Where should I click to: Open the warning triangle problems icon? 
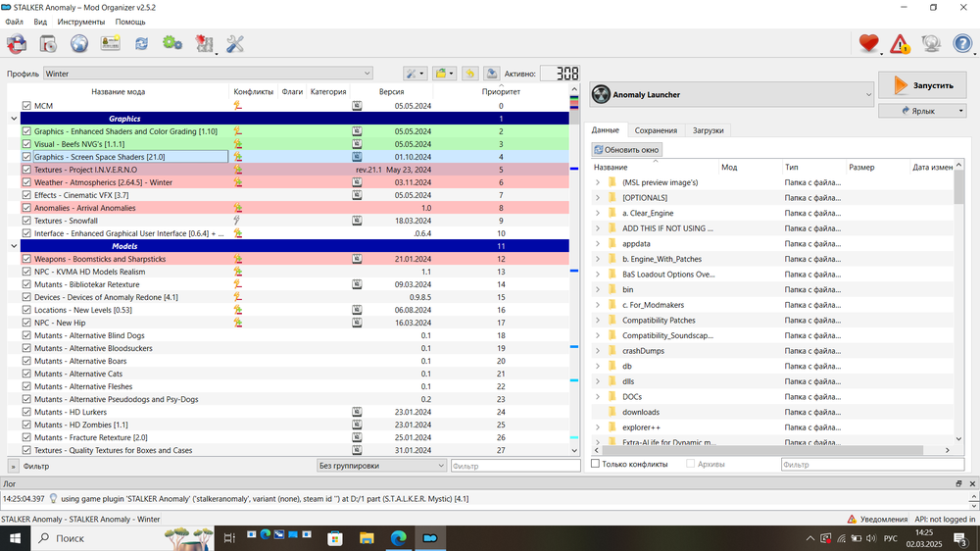(900, 44)
